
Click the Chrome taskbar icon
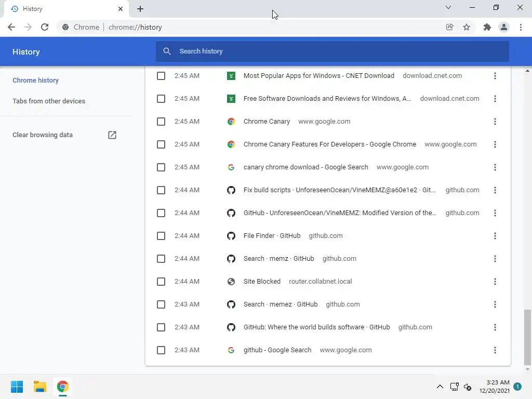[62, 387]
